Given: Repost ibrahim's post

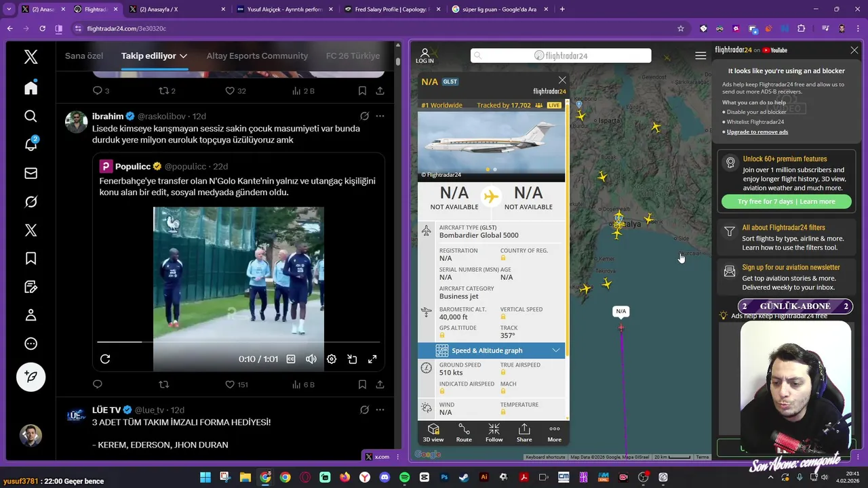Looking at the screenshot, I should click(x=163, y=384).
